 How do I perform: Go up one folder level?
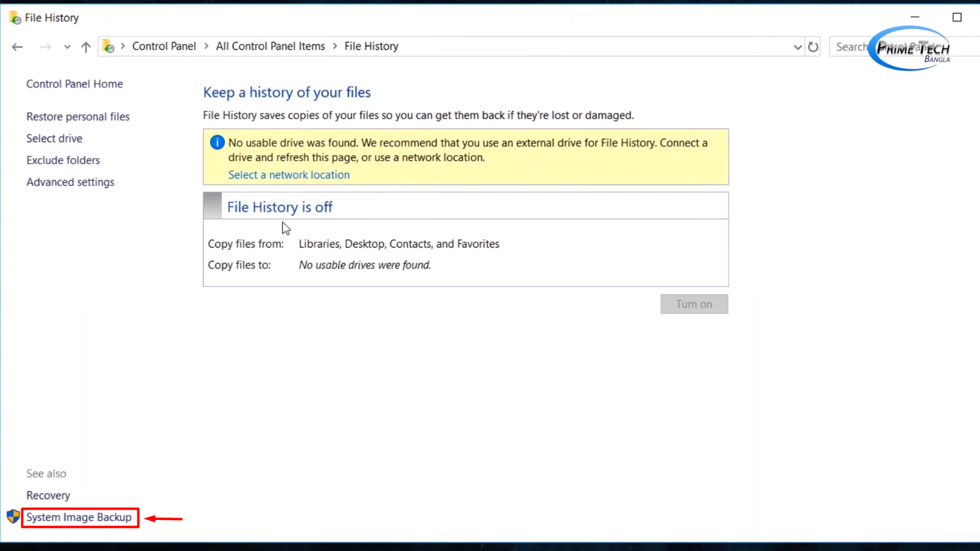[86, 47]
